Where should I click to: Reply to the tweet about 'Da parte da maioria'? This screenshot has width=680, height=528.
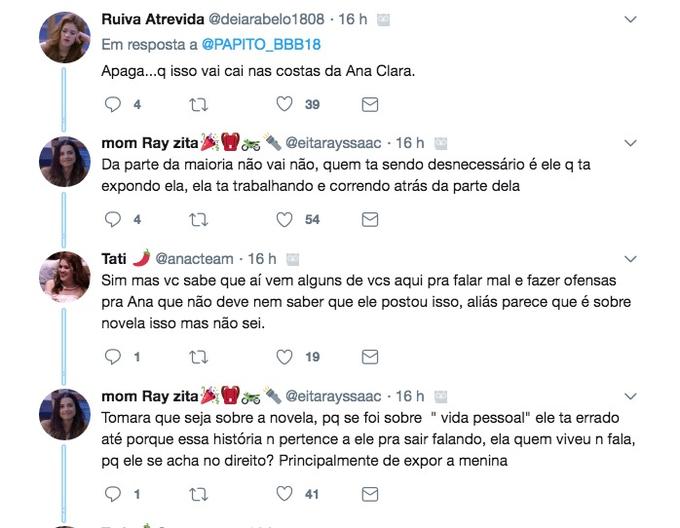click(113, 219)
